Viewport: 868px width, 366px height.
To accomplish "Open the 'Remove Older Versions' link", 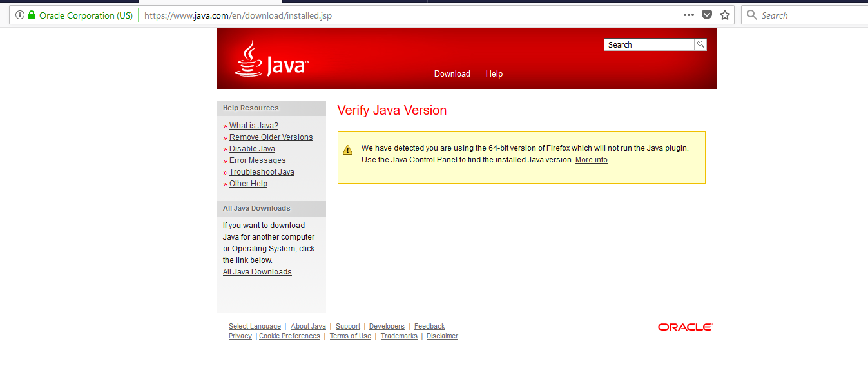I will 271,137.
